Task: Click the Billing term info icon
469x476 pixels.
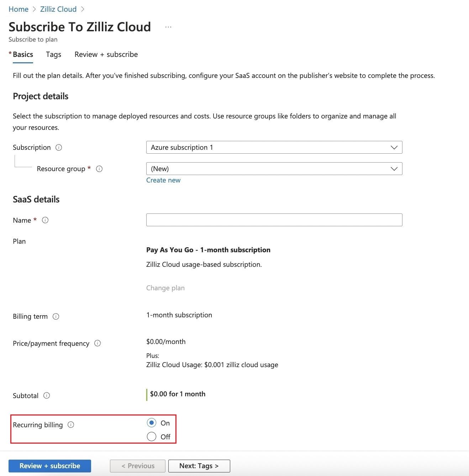Action: (56, 316)
